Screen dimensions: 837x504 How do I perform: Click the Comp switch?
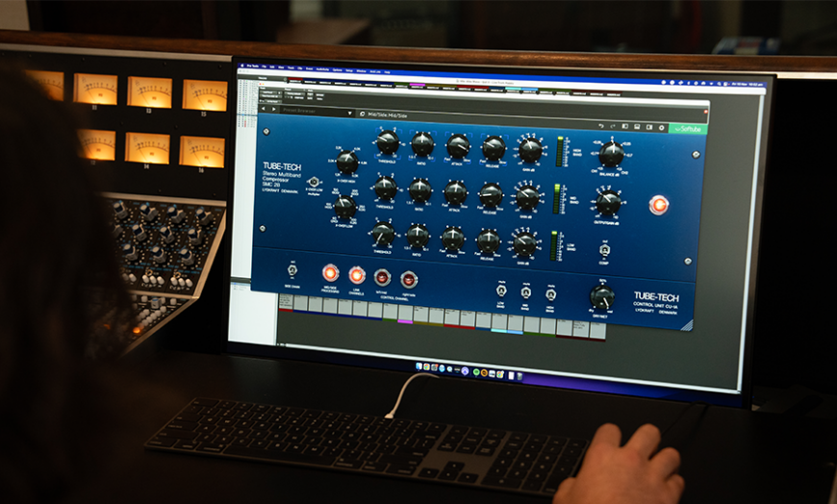(603, 249)
